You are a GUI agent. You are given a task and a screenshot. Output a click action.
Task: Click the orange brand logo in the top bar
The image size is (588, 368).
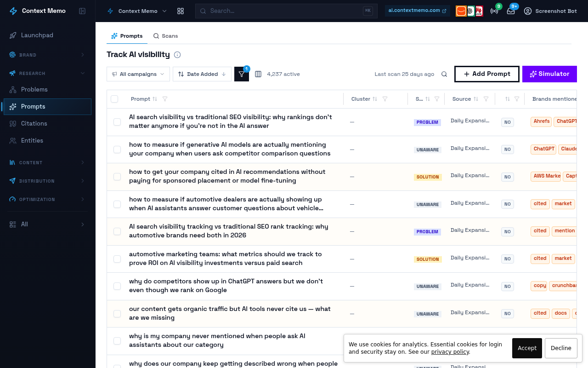[461, 11]
